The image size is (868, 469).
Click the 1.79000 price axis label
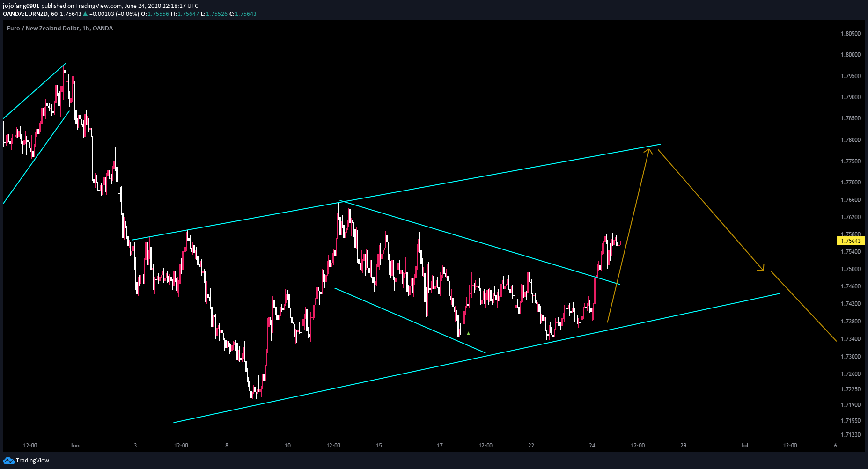click(x=851, y=97)
